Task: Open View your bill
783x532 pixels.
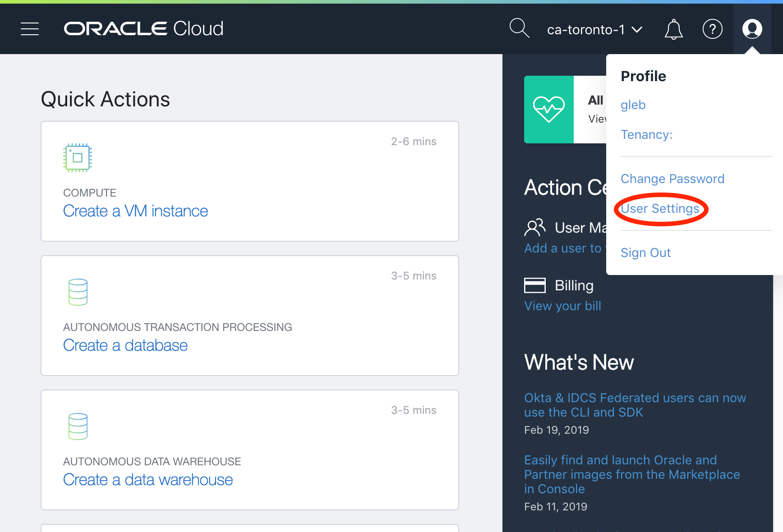Action: pyautogui.click(x=562, y=306)
